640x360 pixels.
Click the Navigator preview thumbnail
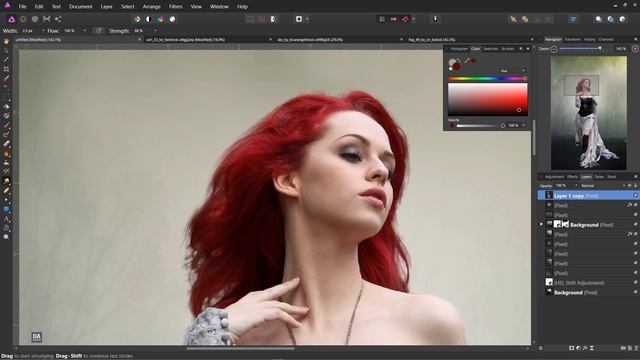pos(589,113)
